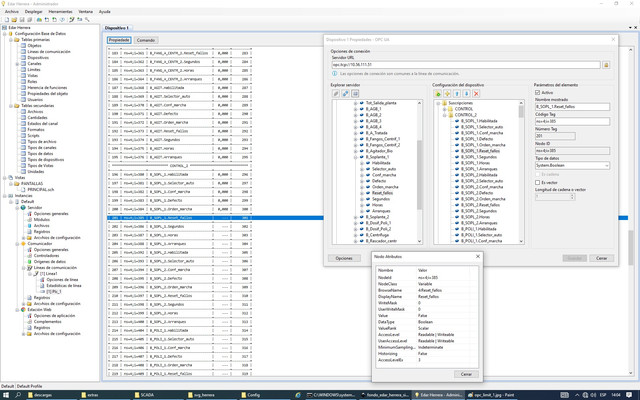Click the security lock icon beside Servidor URL
The image size is (640, 400).
click(x=606, y=65)
